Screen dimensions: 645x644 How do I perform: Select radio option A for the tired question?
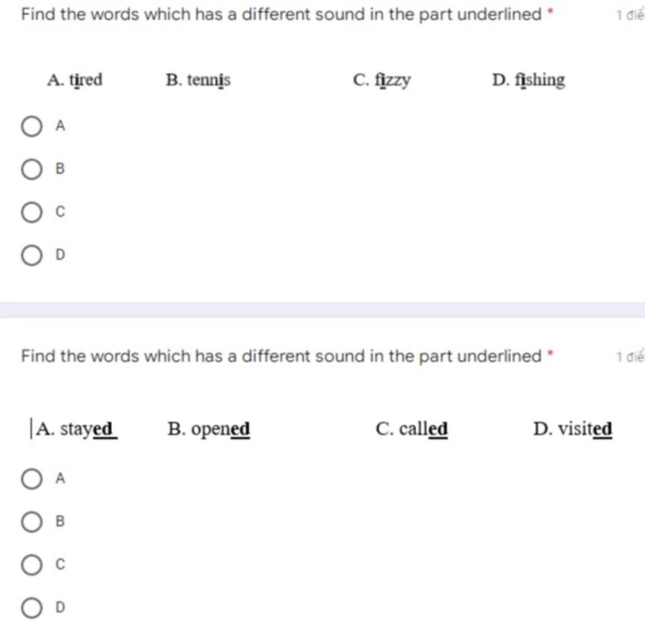pos(31,126)
